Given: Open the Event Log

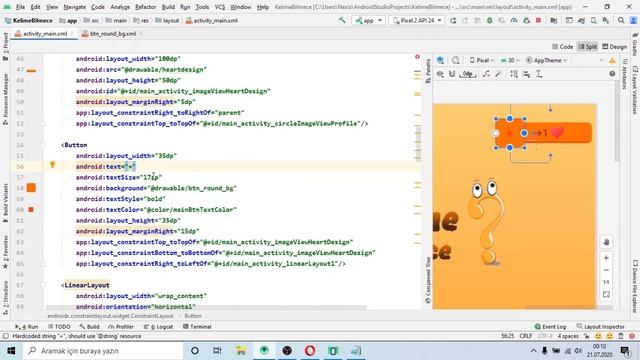Looking at the screenshot, I should [550, 327].
